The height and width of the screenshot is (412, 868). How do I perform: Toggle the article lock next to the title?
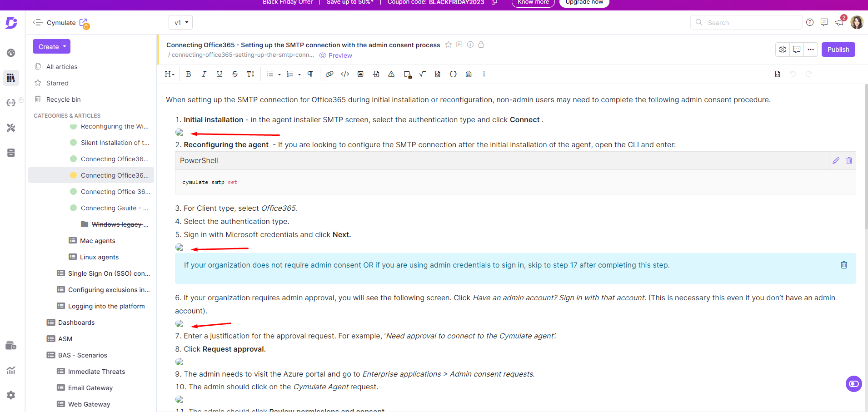pos(481,45)
